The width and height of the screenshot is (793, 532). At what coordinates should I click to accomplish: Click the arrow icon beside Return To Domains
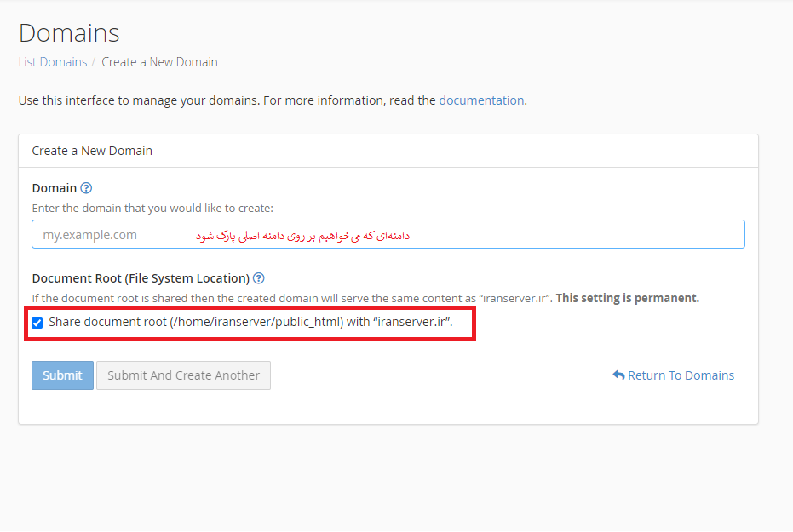pyautogui.click(x=618, y=375)
